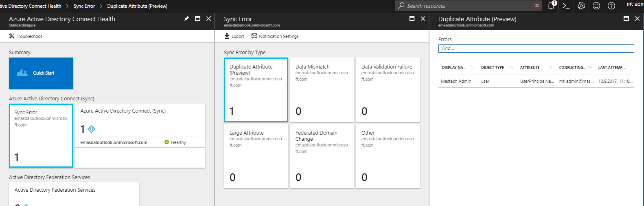Open the Quick Start tile
Image resolution: width=644 pixels, height=206 pixels.
pyautogui.click(x=41, y=73)
